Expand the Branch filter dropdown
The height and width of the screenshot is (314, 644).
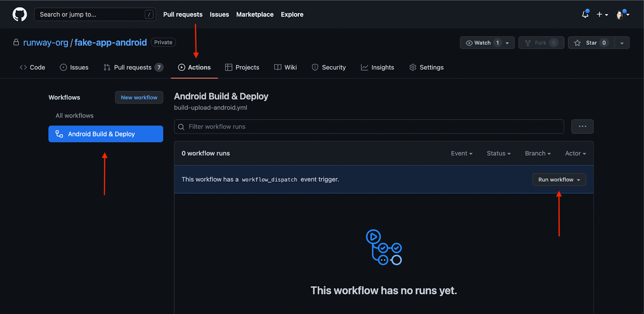point(538,153)
